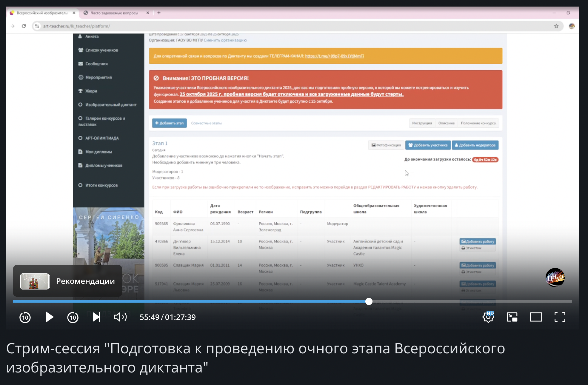Click the Этап 1 heading link
Screen dimensions: 588x385
pos(160,143)
